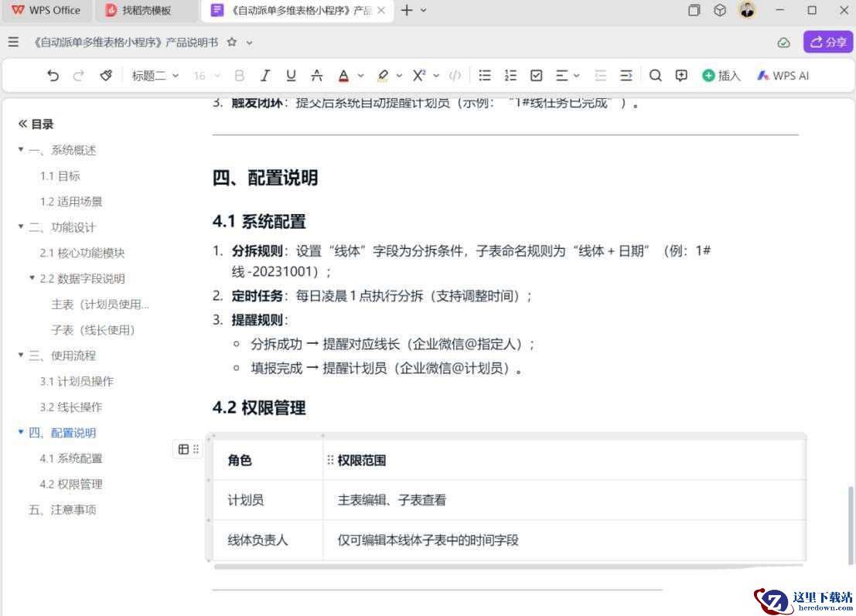Open the search magnifier tool
Screen dimensions: 856x616
click(656, 75)
